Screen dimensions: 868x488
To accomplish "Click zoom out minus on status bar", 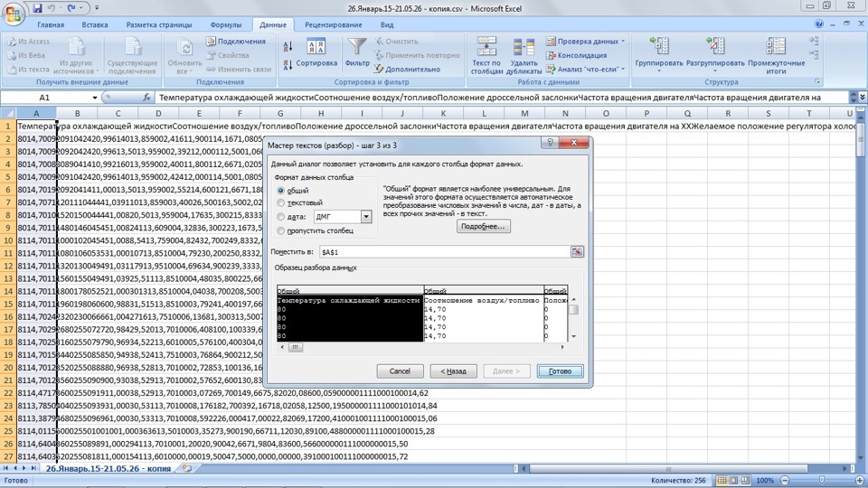I will click(785, 480).
